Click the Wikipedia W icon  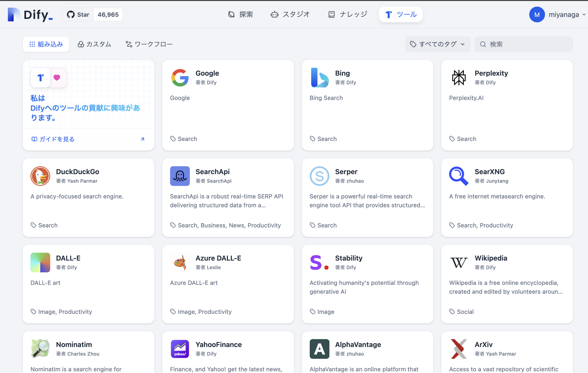point(459,262)
